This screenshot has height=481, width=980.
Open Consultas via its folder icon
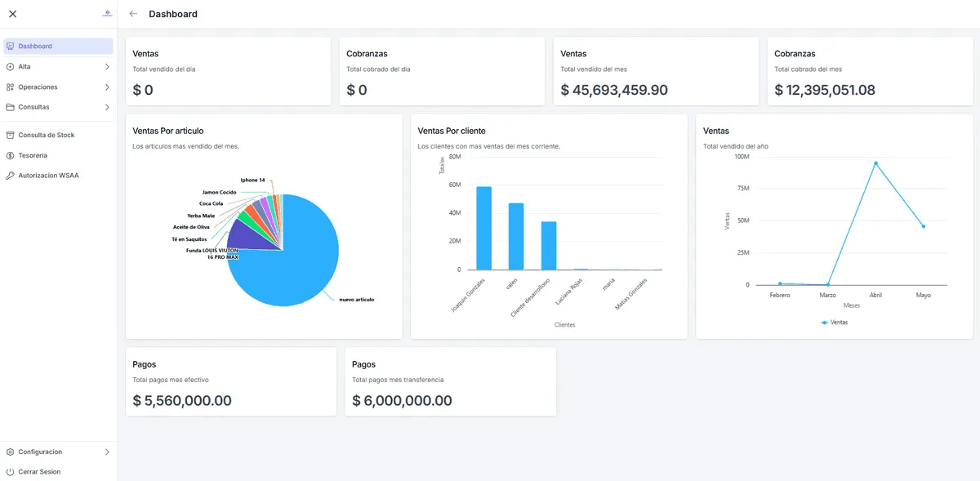pyautogui.click(x=10, y=107)
